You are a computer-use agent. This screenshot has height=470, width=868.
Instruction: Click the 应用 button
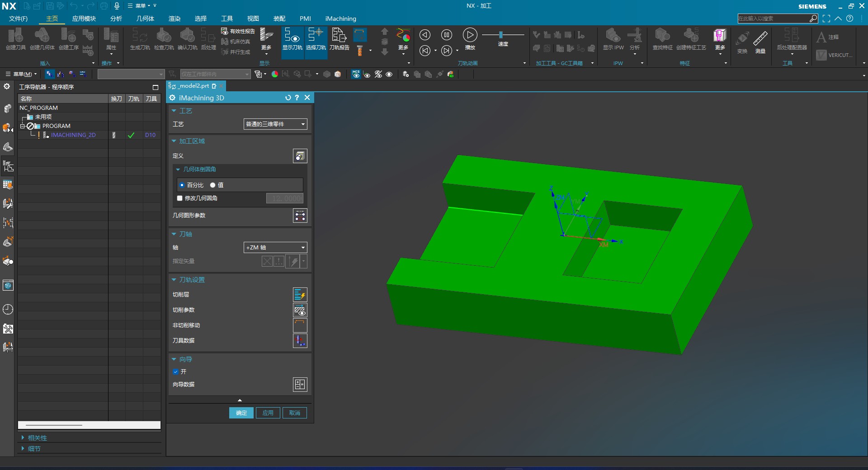click(268, 413)
